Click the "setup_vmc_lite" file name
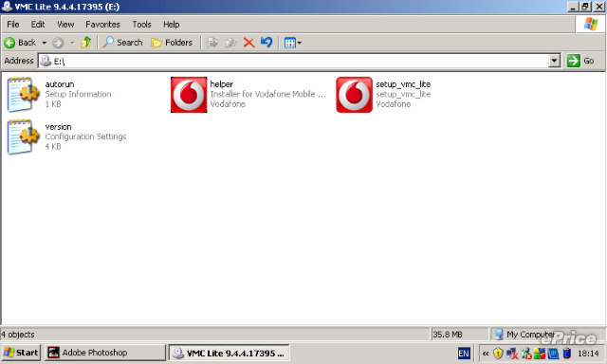Screen dimensions: 607x364 coord(403,84)
